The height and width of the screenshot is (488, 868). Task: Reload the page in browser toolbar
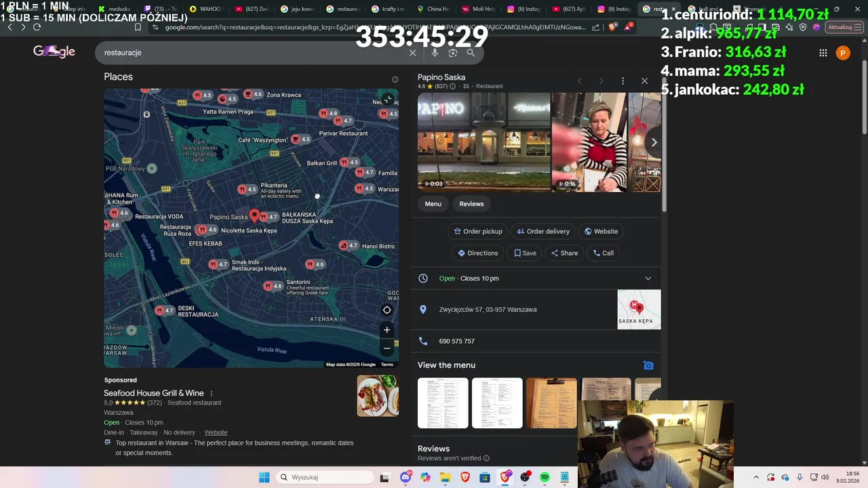[x=37, y=27]
